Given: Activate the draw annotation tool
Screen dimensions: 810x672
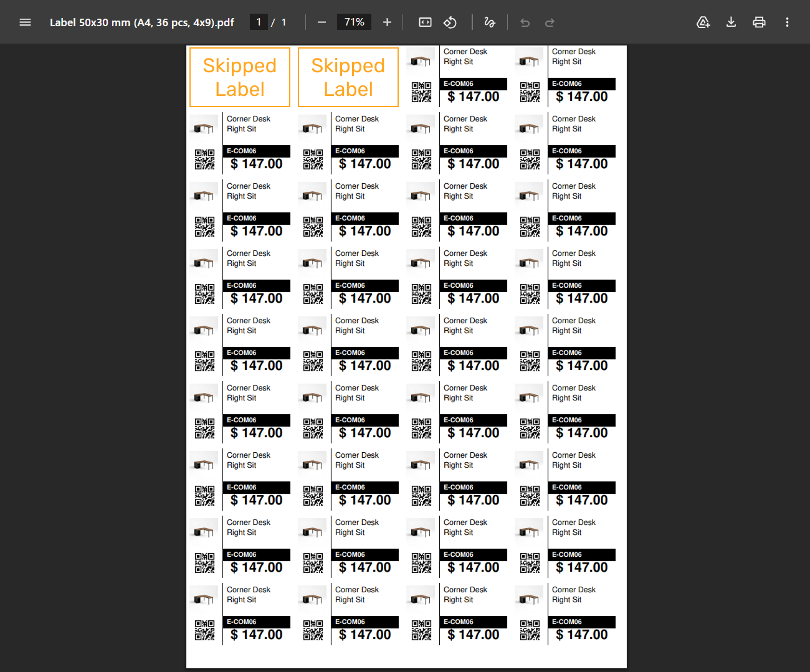Looking at the screenshot, I should click(x=490, y=22).
